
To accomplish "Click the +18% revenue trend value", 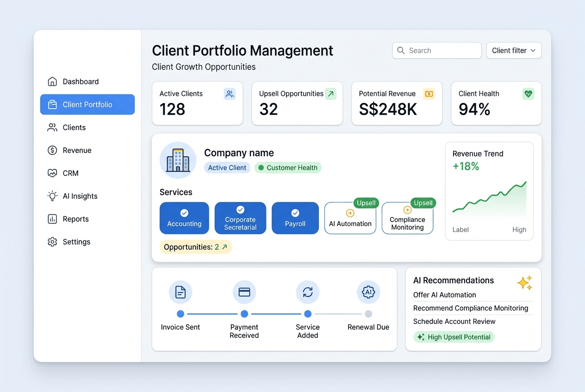I will tap(466, 166).
